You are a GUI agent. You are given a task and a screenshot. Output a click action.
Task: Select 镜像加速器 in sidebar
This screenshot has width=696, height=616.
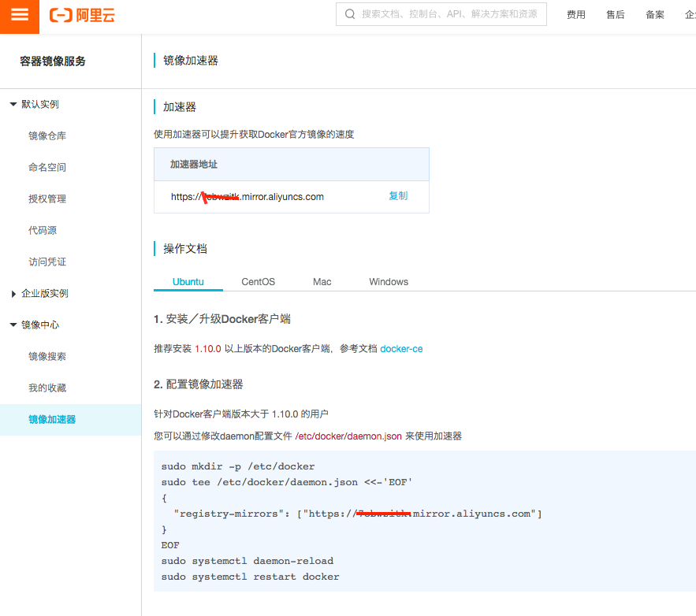[x=71, y=420]
